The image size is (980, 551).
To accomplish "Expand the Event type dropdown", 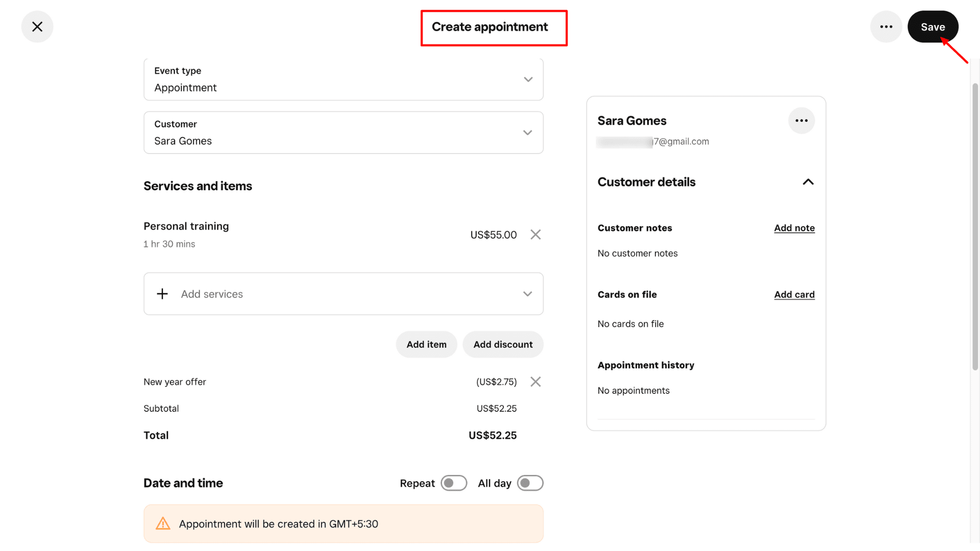I will pos(528,80).
